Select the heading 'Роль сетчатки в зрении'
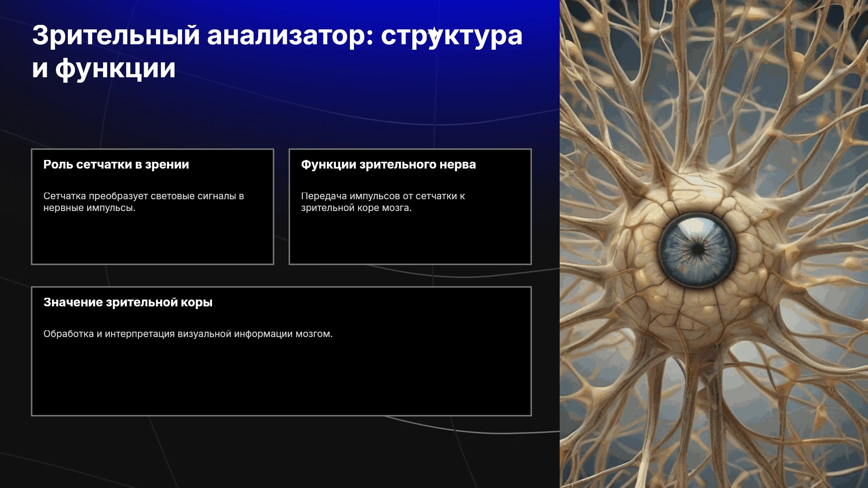This screenshot has width=868, height=488. coord(116,164)
